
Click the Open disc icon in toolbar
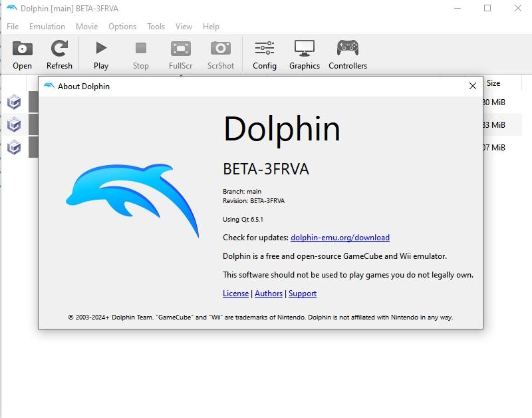pos(22,49)
